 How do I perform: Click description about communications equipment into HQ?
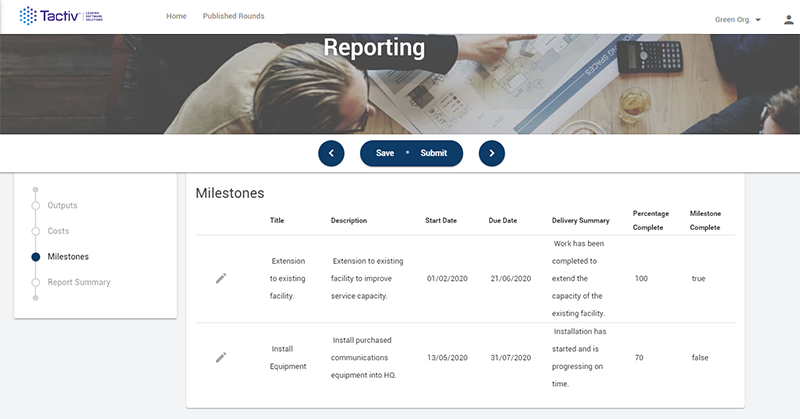point(363,357)
